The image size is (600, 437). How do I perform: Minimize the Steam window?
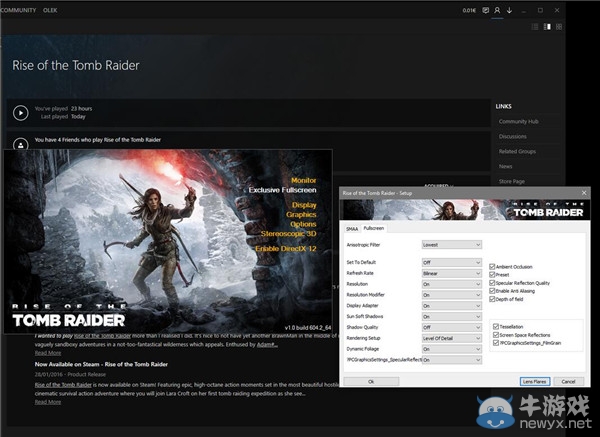pyautogui.click(x=523, y=10)
